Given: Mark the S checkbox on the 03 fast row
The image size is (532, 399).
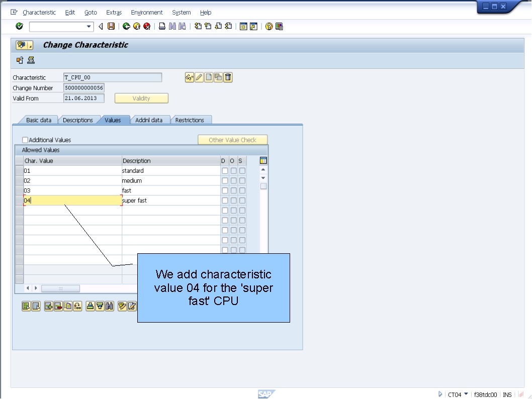Looking at the screenshot, I should 242,190.
